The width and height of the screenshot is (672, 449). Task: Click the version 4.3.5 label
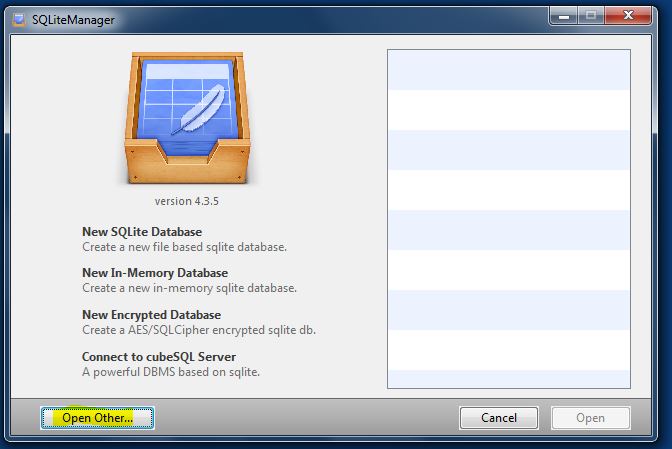click(186, 201)
